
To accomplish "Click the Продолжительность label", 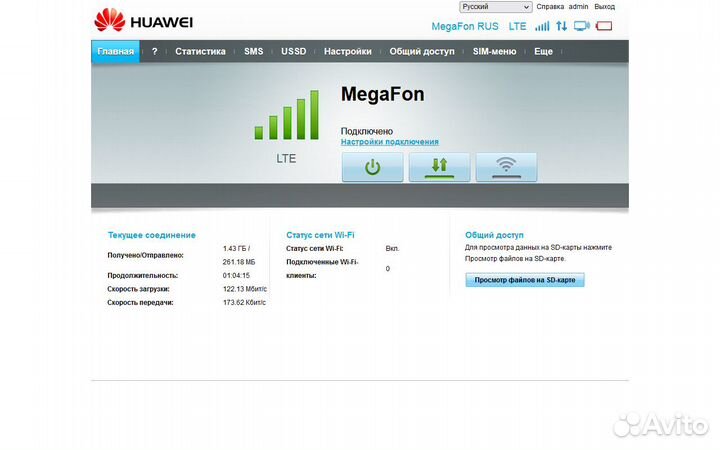I will (x=142, y=276).
